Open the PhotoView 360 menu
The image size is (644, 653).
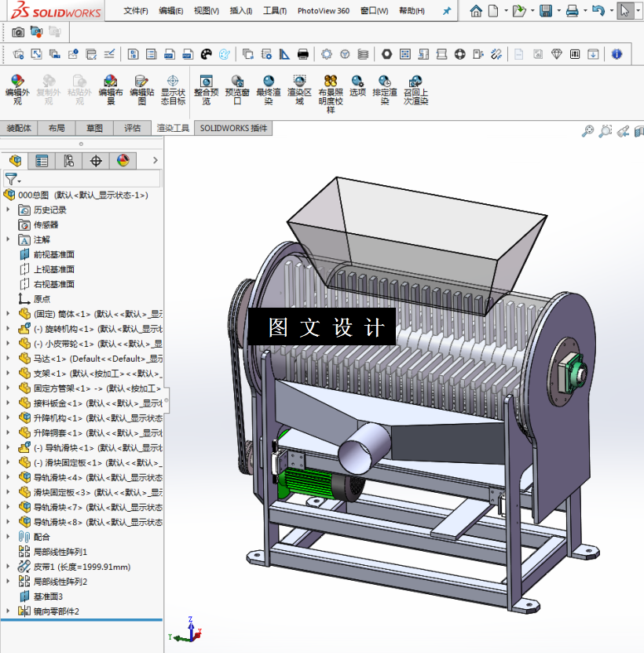click(324, 11)
